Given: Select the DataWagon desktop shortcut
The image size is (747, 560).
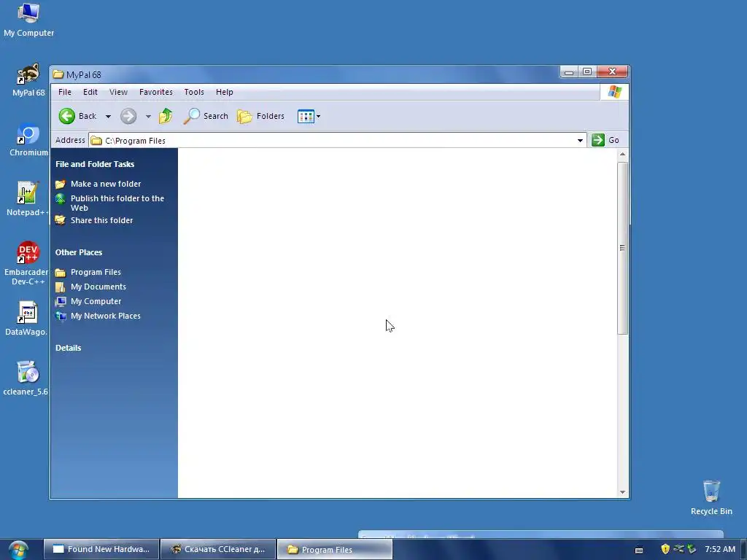Looking at the screenshot, I should 26,319.
